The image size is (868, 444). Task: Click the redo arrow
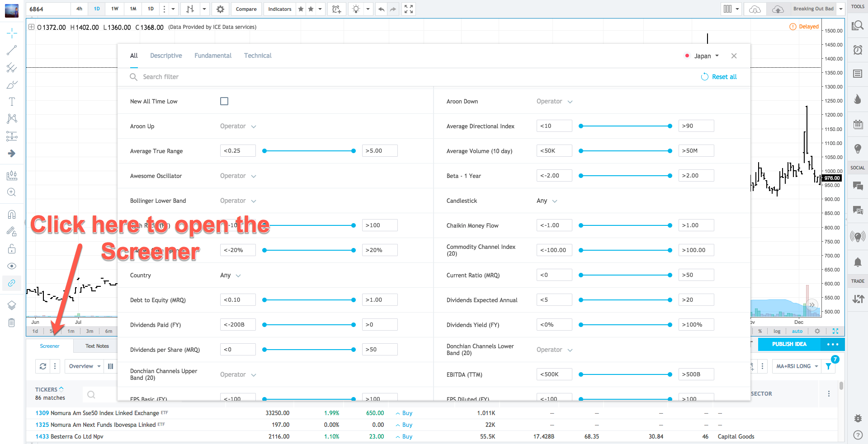click(393, 9)
